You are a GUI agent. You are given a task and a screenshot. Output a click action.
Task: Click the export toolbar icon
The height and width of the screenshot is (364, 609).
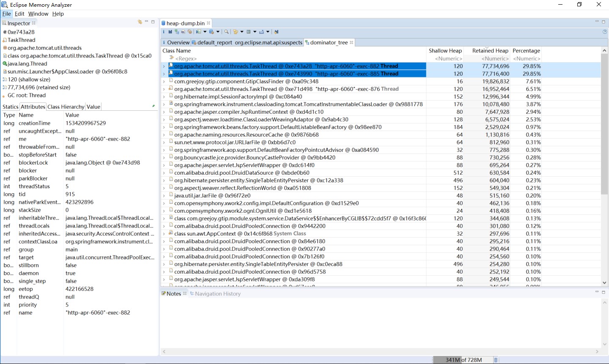click(x=261, y=32)
